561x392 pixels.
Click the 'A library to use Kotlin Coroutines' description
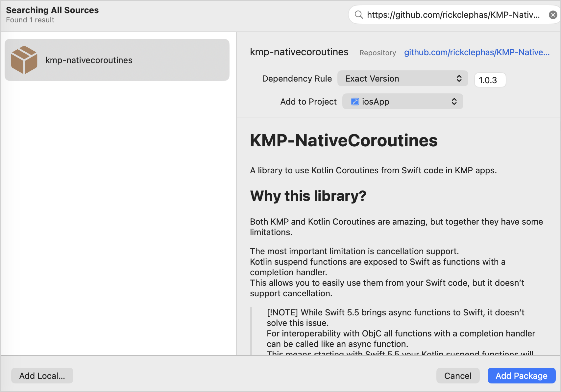coord(373,170)
